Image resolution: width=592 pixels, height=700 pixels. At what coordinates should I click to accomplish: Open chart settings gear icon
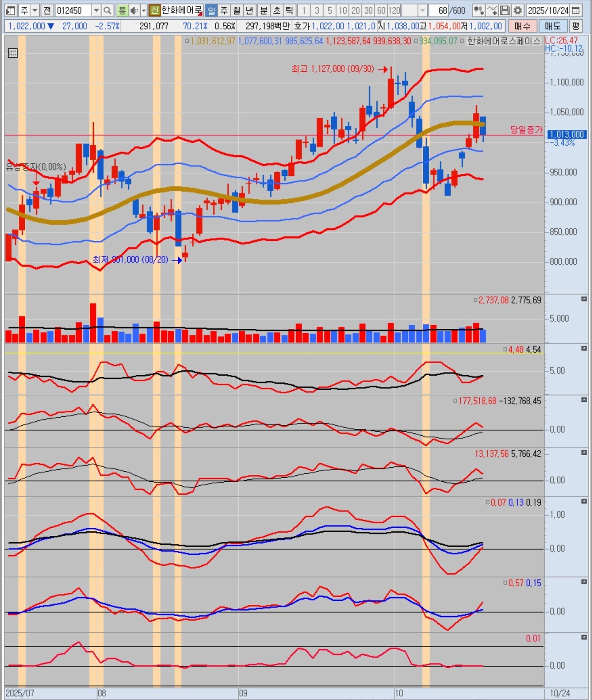518,10
